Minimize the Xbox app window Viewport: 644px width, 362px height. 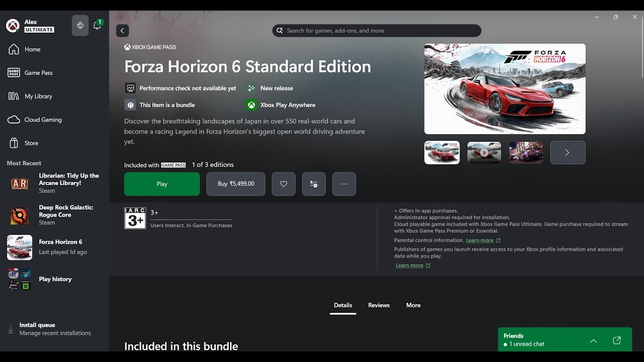(597, 17)
